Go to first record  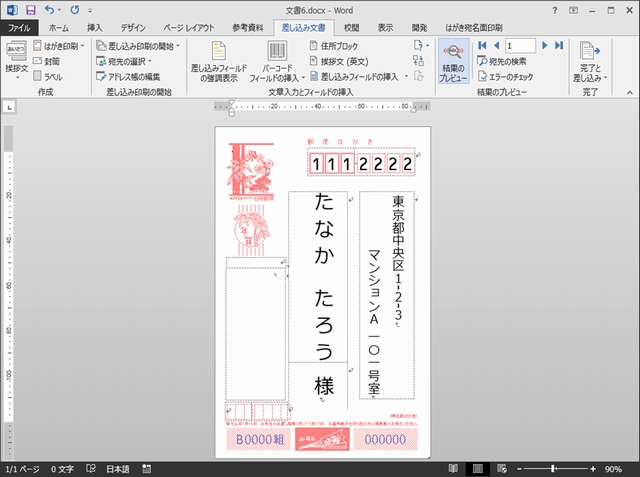click(x=482, y=45)
